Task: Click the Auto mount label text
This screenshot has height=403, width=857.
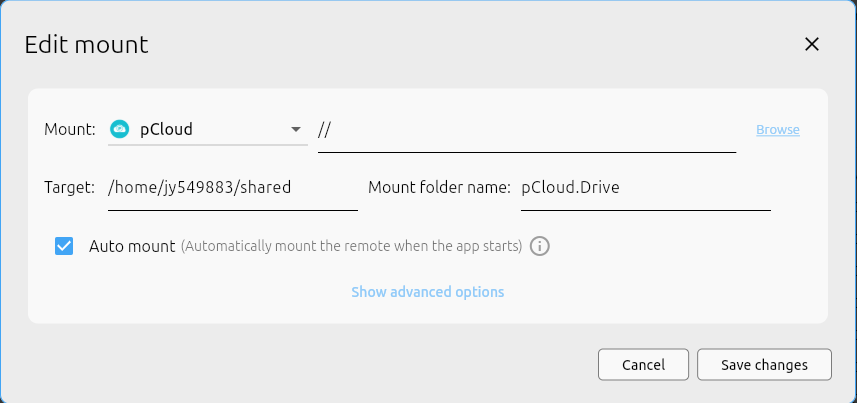Action: 132,246
